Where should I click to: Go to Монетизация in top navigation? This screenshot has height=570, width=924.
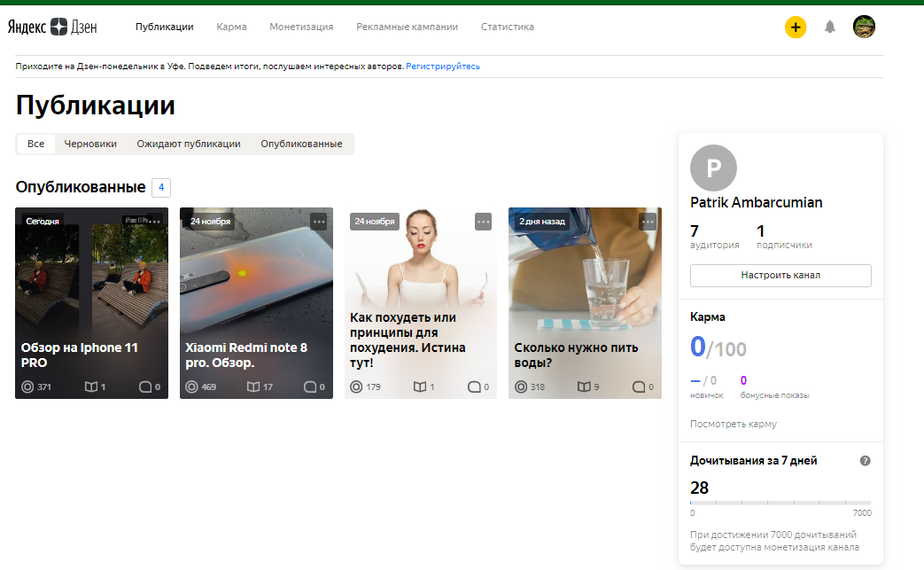point(301,27)
